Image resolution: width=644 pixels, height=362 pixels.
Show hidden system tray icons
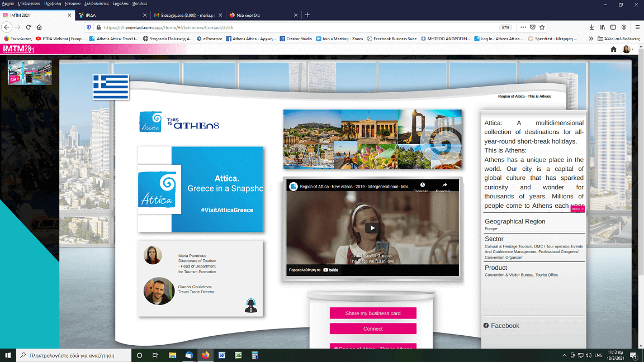(x=564, y=355)
